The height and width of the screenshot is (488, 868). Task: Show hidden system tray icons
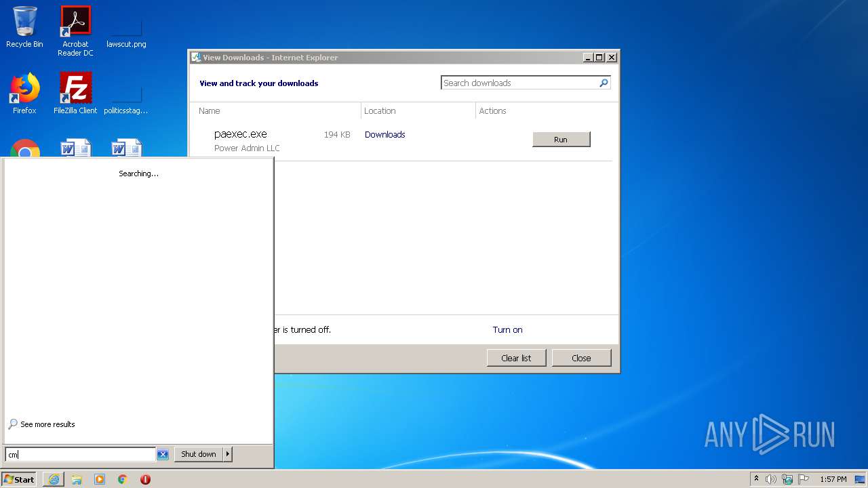pyautogui.click(x=756, y=479)
